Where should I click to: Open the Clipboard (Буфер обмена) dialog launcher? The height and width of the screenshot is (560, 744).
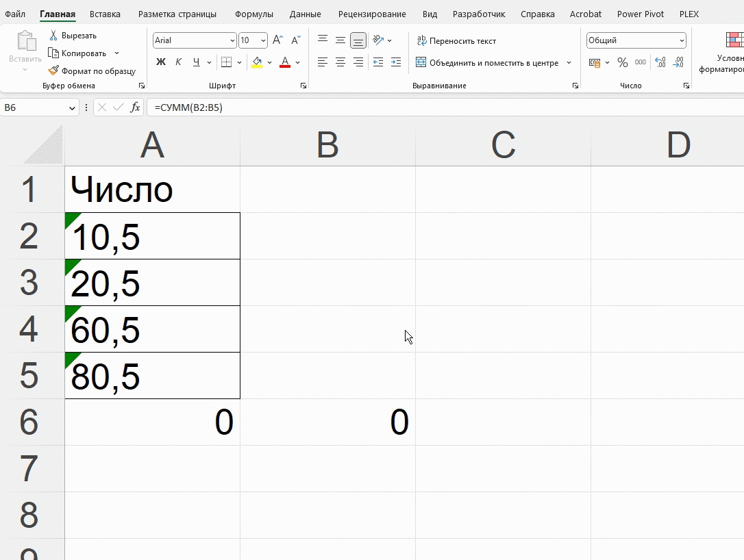point(141,86)
